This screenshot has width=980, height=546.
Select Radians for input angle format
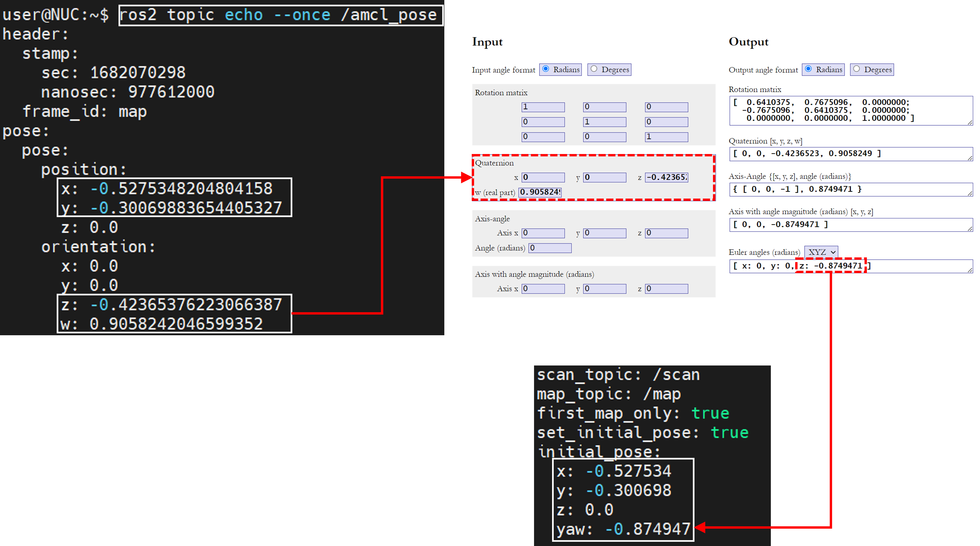pos(546,69)
